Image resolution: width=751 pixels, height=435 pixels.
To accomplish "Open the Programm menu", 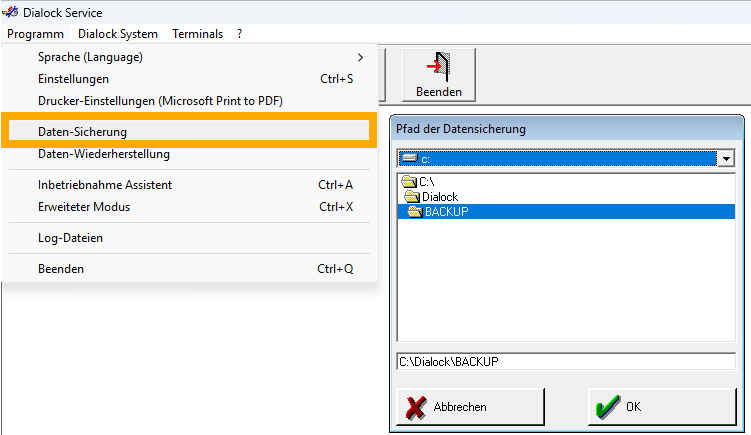I will [35, 33].
